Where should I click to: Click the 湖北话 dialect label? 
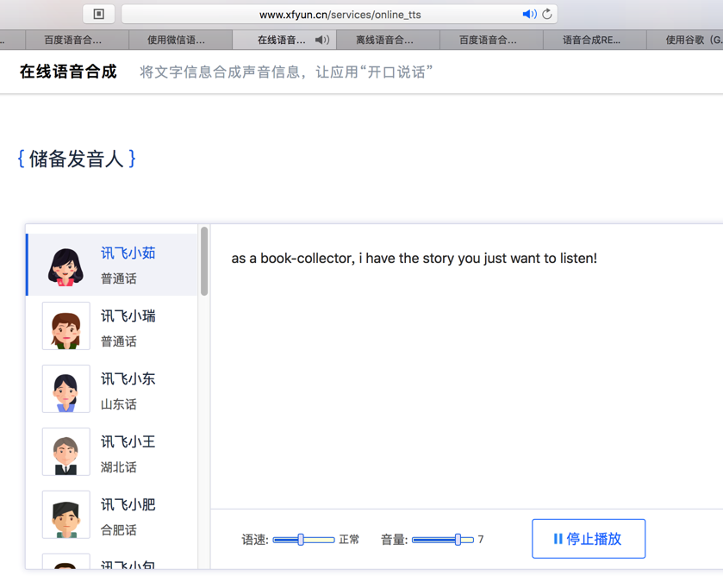point(119,467)
